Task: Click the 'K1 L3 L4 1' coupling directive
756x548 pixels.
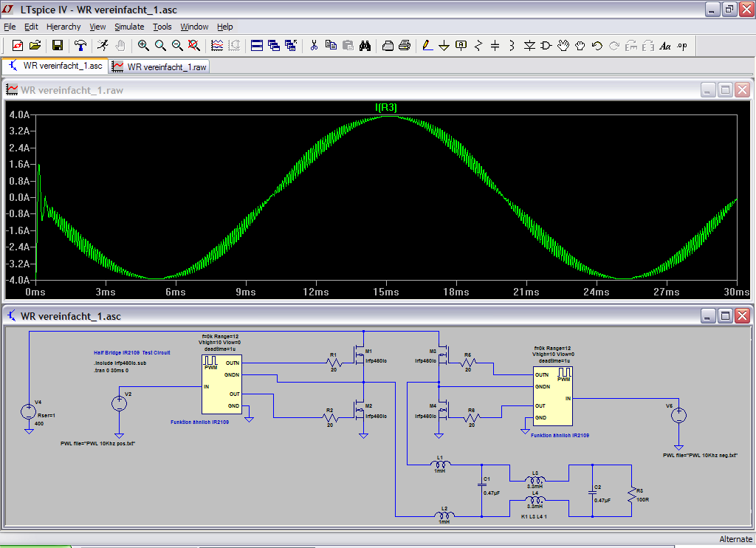Action: coord(534,517)
